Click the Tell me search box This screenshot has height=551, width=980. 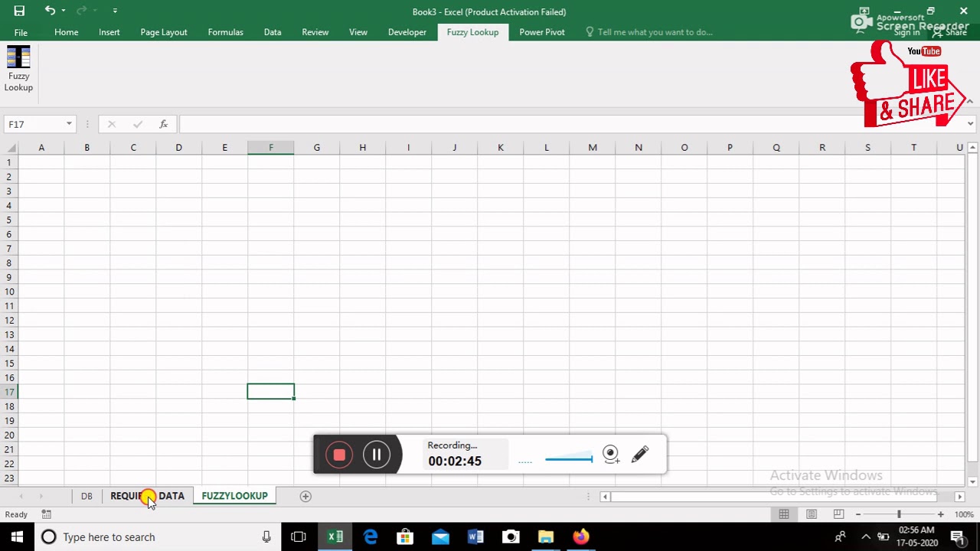coord(655,32)
